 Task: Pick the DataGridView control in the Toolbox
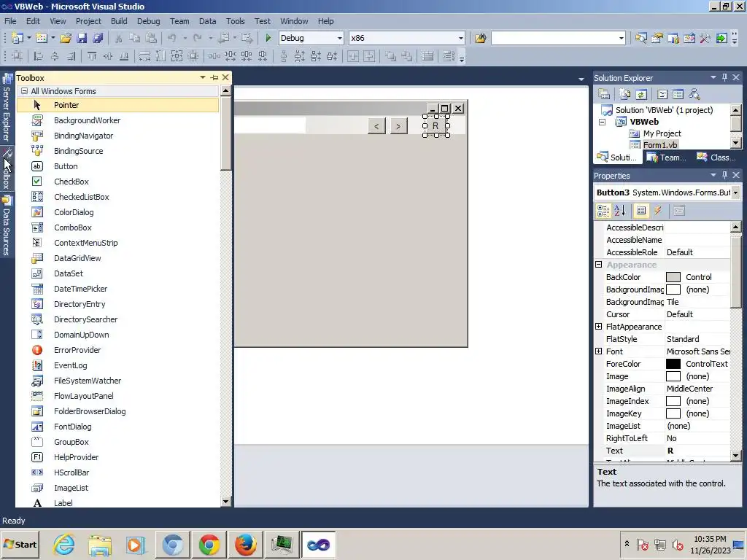117,258
